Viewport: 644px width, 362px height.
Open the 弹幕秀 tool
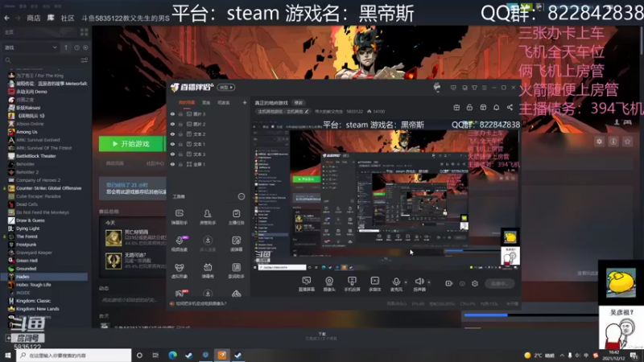tap(208, 270)
